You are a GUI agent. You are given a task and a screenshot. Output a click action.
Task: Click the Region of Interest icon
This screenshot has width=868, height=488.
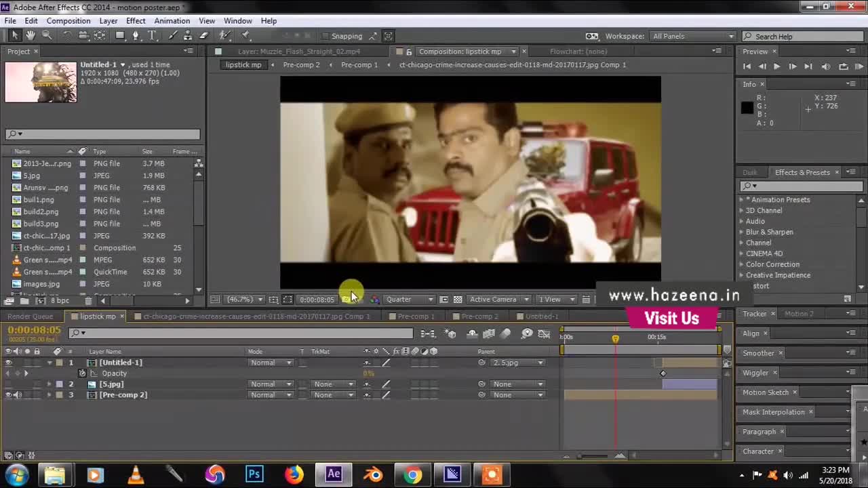pyautogui.click(x=443, y=300)
